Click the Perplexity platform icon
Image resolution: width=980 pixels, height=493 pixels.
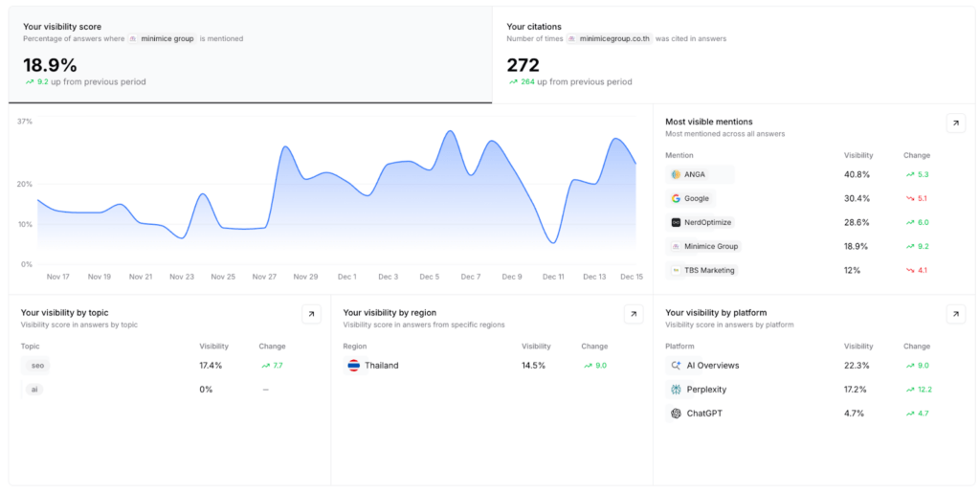pyautogui.click(x=676, y=390)
